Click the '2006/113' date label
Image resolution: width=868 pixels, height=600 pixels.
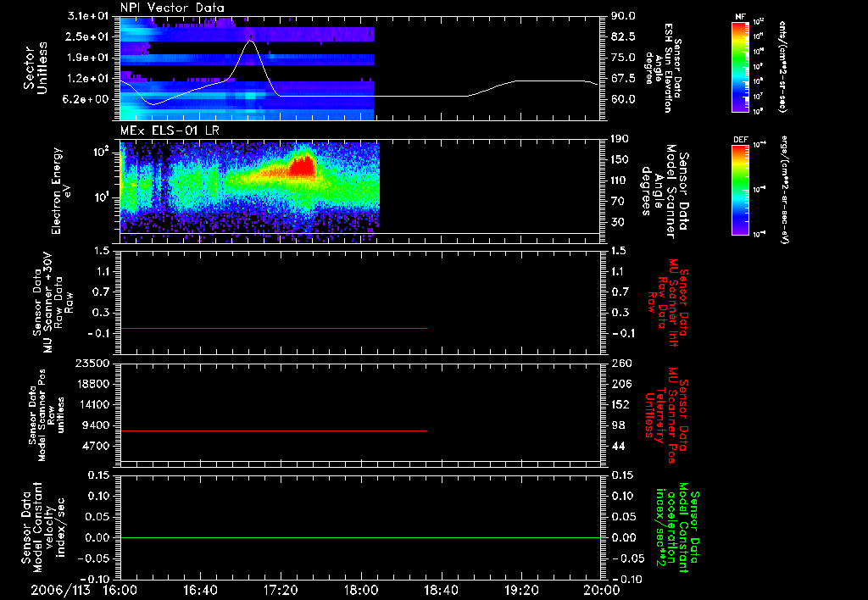coord(60,591)
